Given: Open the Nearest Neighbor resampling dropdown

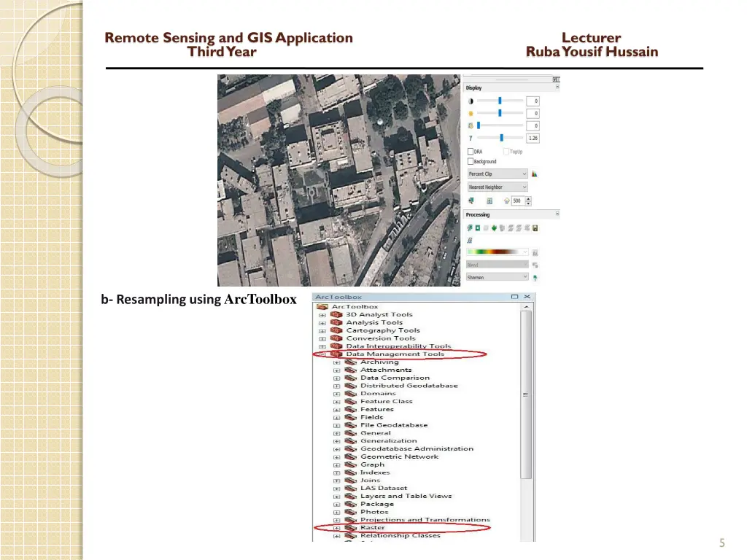Looking at the screenshot, I should (498, 187).
